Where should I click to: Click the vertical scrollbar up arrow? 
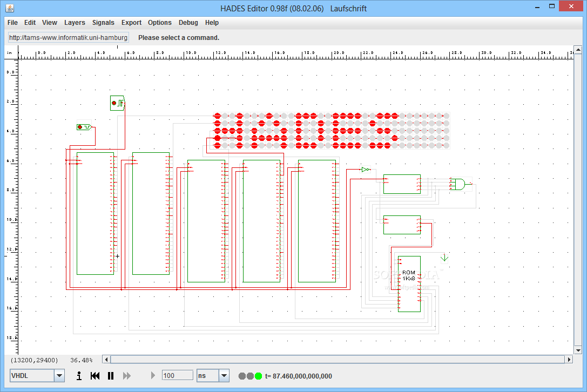pos(578,50)
